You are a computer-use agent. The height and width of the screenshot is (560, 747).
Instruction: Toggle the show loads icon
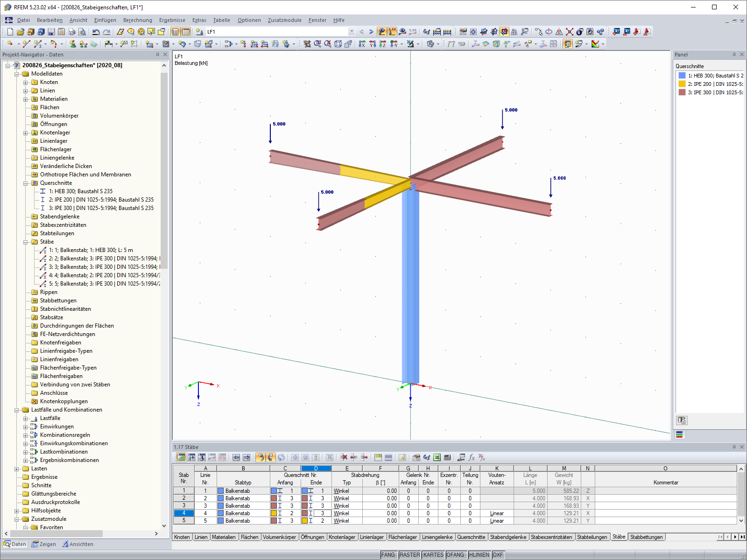point(382,32)
